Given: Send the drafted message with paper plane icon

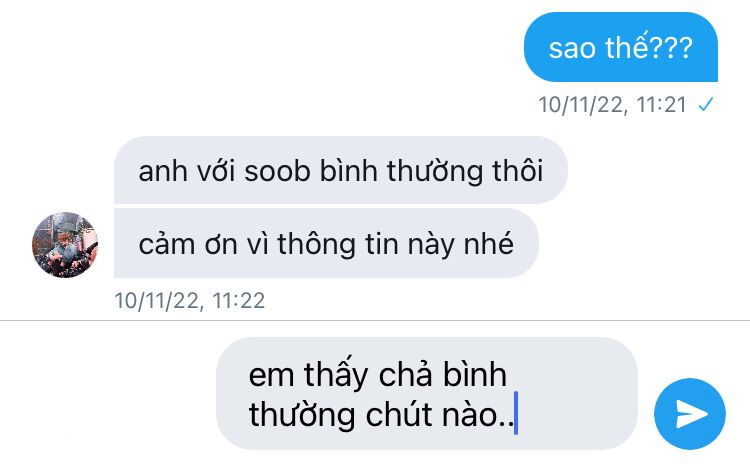Looking at the screenshot, I should point(690,414).
